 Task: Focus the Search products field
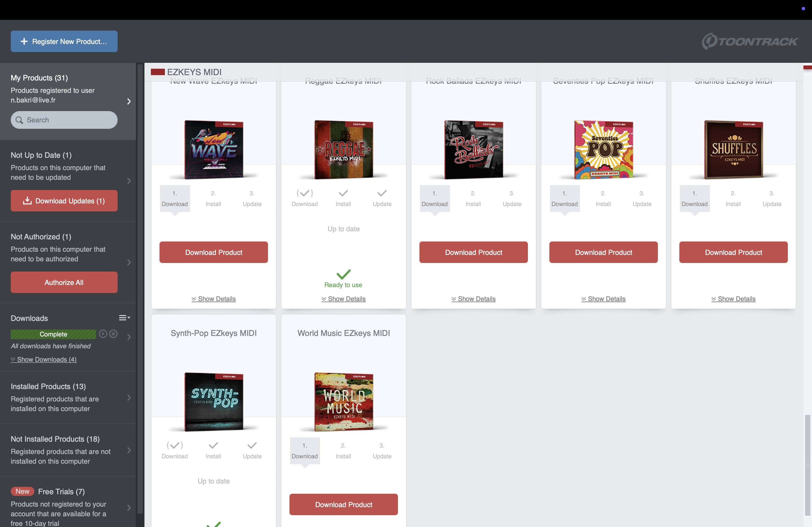[x=64, y=120]
